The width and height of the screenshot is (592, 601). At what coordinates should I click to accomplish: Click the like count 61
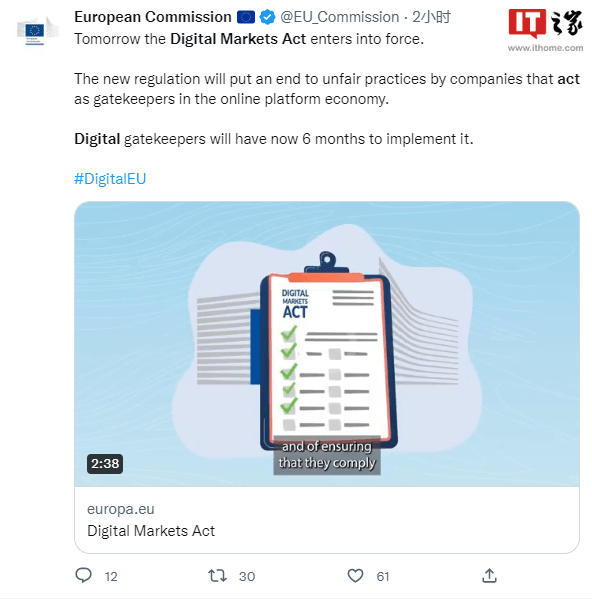(383, 576)
